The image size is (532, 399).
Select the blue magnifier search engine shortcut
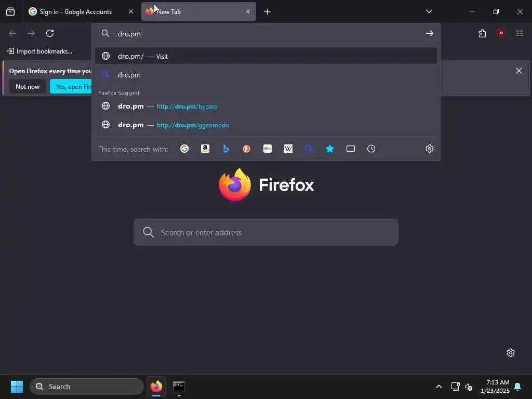click(309, 149)
